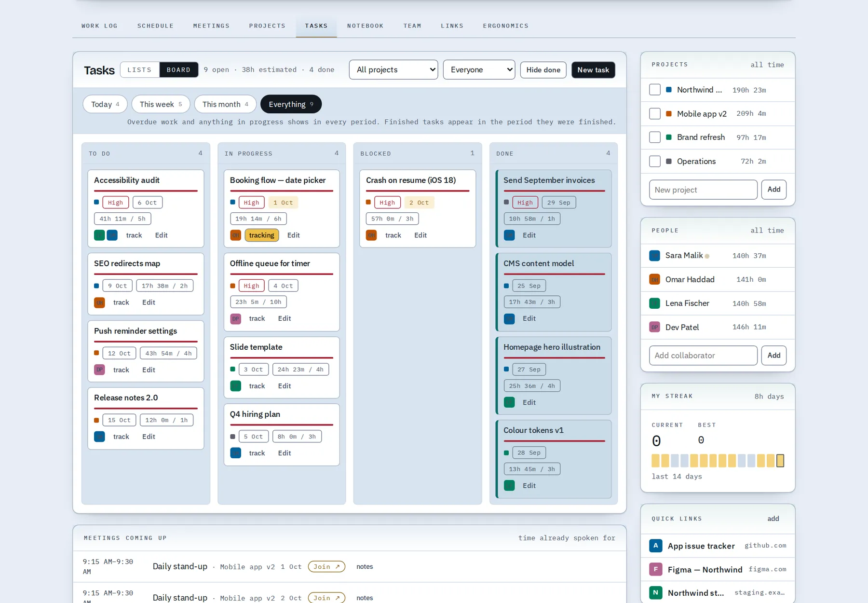Click assignee avatar on Push reminder settings card

pos(99,370)
